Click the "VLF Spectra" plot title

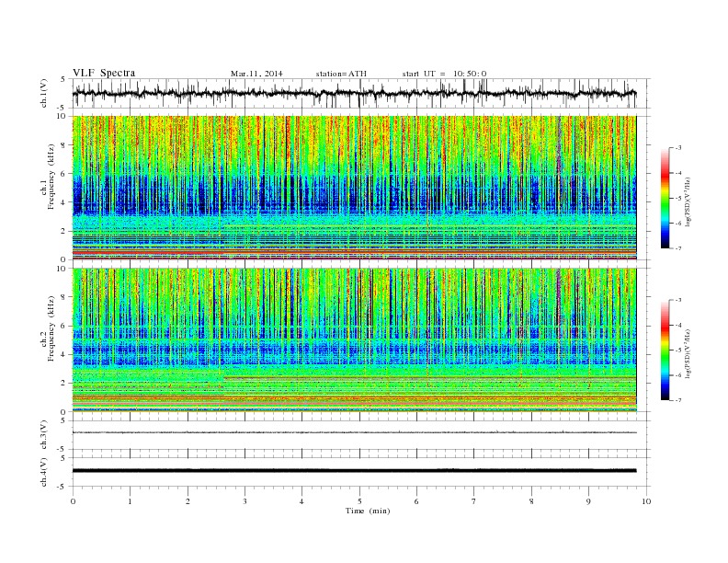pos(104,73)
